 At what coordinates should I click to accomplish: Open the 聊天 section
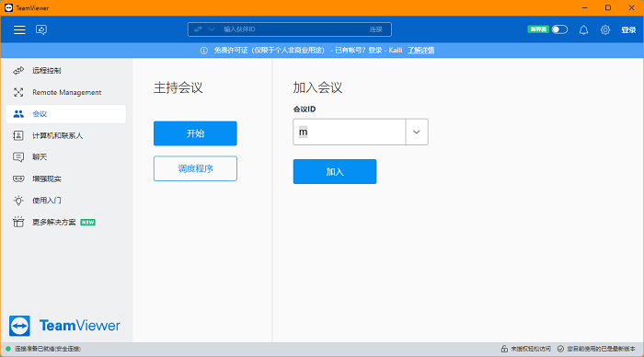[66, 157]
